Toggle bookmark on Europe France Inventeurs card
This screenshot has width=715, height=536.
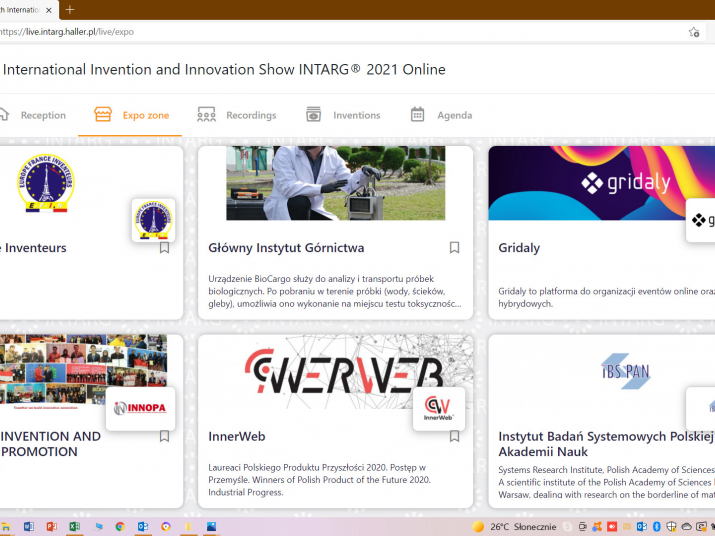165,248
